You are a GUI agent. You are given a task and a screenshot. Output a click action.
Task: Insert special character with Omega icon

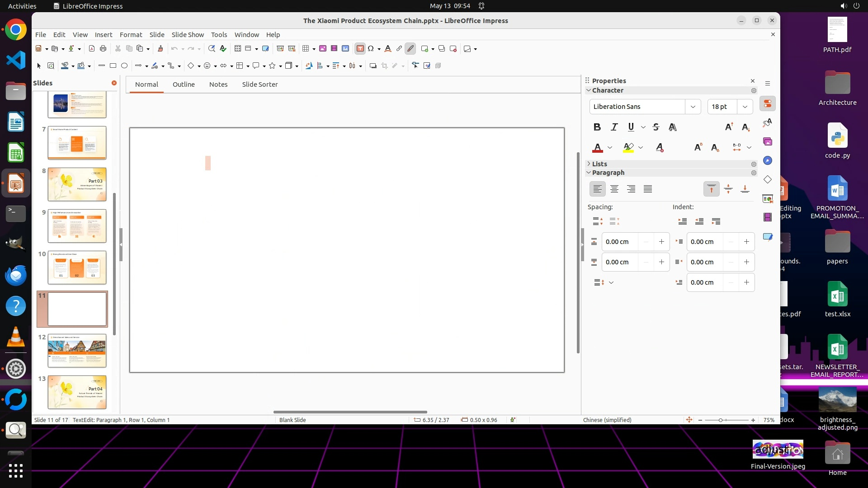coord(371,49)
